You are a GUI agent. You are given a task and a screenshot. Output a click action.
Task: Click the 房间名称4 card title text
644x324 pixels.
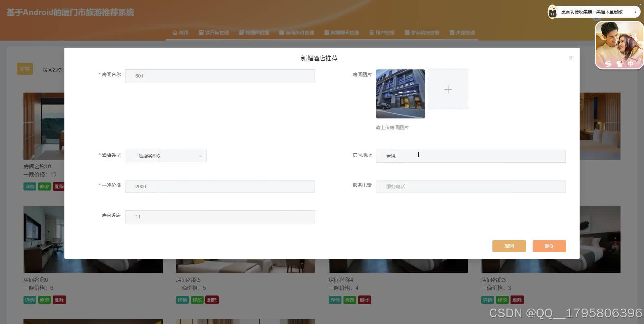click(x=341, y=280)
